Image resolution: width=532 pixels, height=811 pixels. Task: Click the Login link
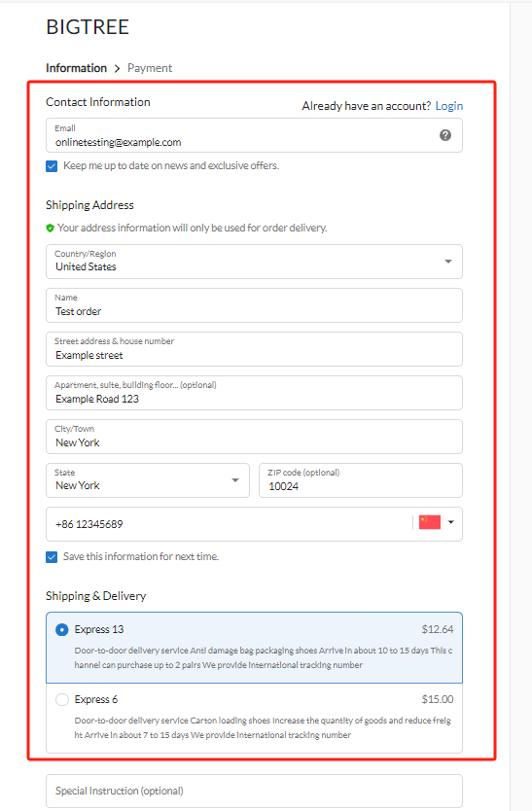coord(449,106)
